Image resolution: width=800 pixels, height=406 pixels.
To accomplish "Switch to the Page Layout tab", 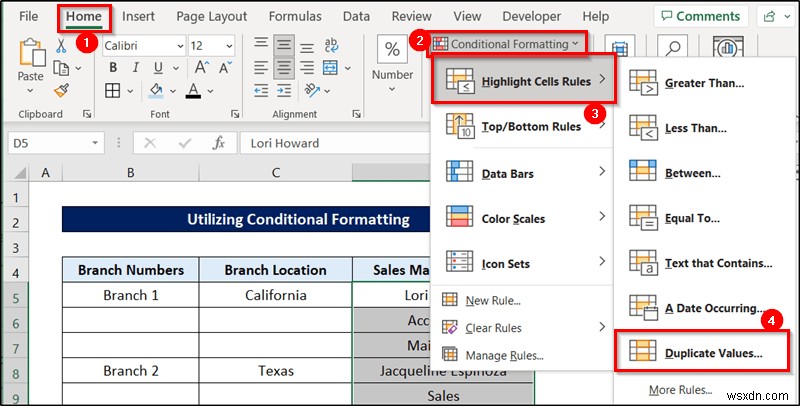I will [x=211, y=16].
